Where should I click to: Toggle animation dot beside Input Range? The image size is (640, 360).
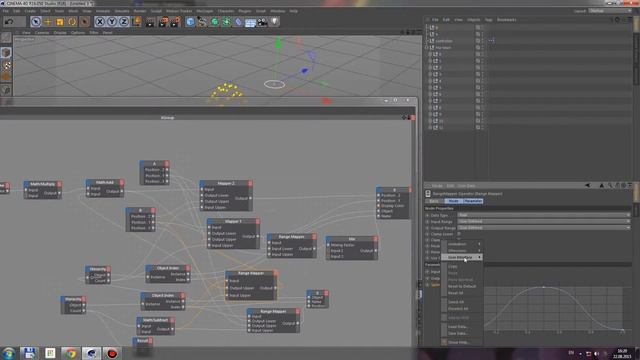pyautogui.click(x=427, y=221)
